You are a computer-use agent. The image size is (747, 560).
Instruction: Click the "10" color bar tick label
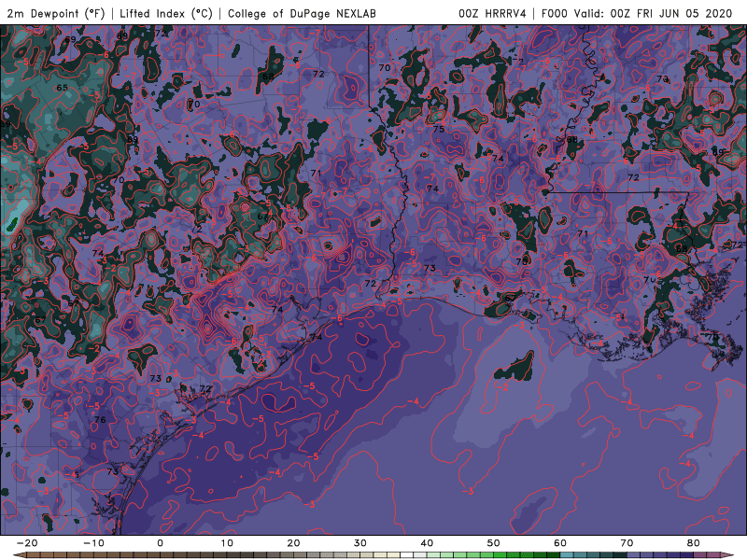click(x=227, y=543)
